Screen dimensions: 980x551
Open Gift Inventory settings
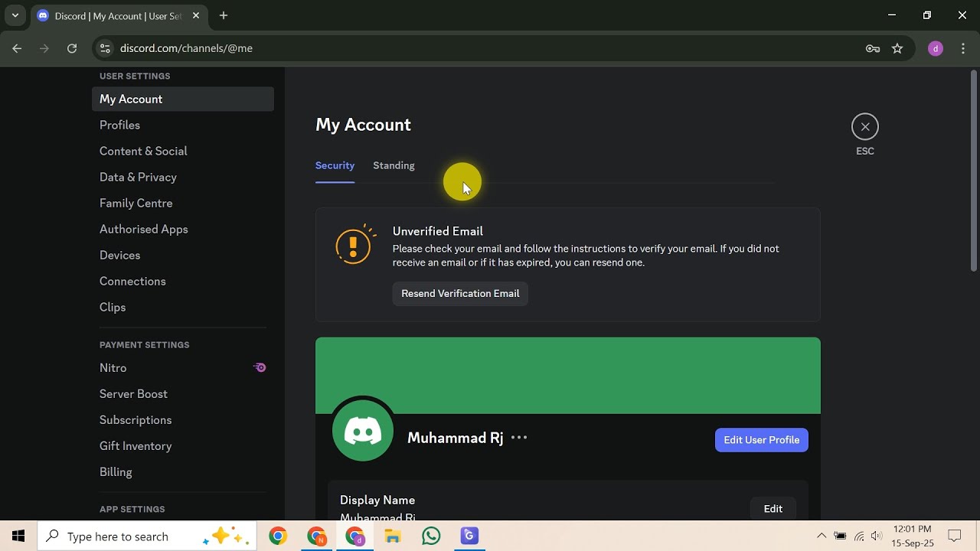coord(183,446)
